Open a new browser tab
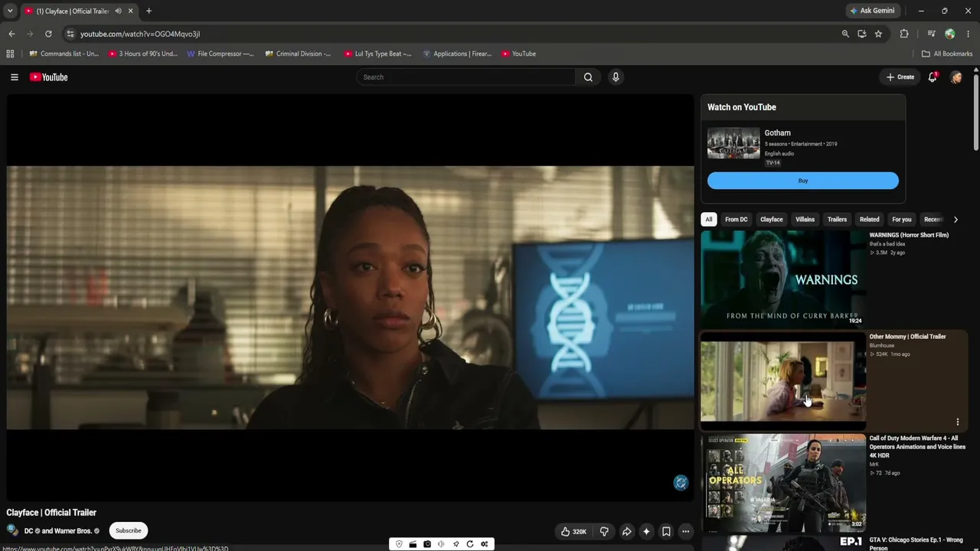This screenshot has width=980, height=551. (x=149, y=11)
